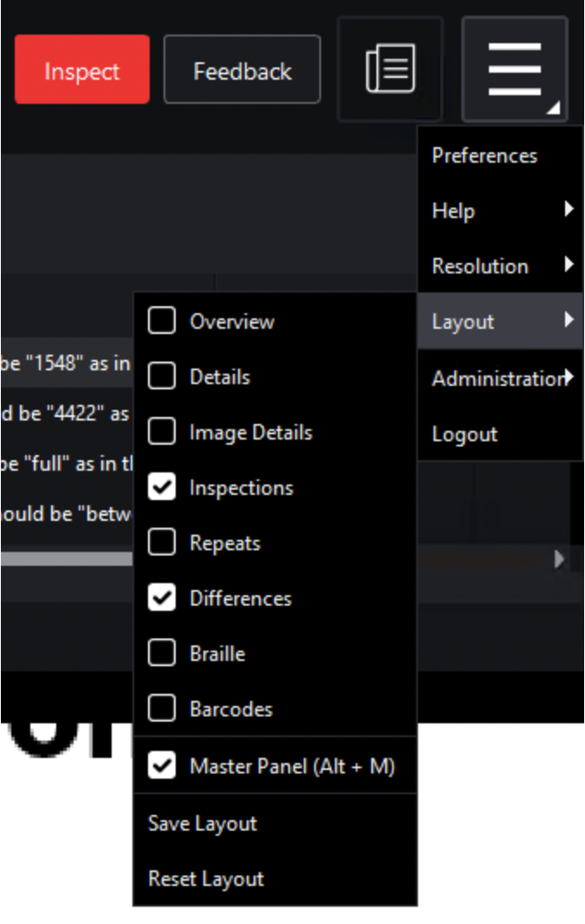
Task: Open the report document icon
Action: click(390, 69)
